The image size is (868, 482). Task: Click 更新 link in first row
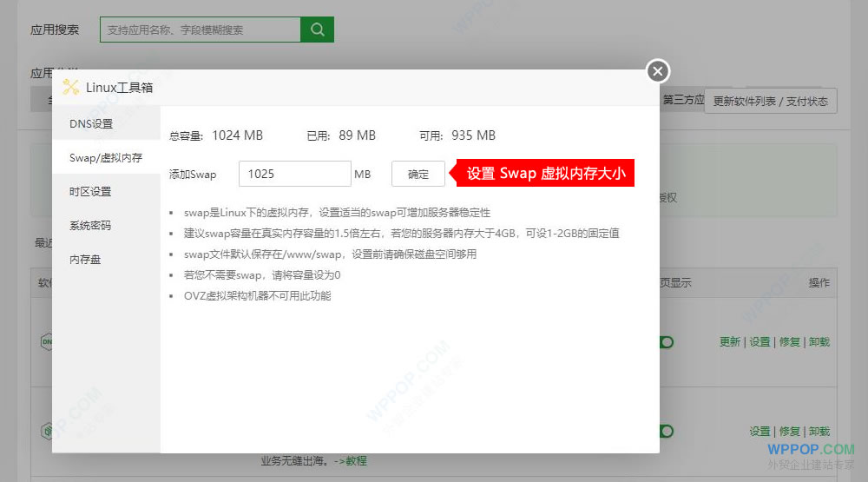coord(730,342)
